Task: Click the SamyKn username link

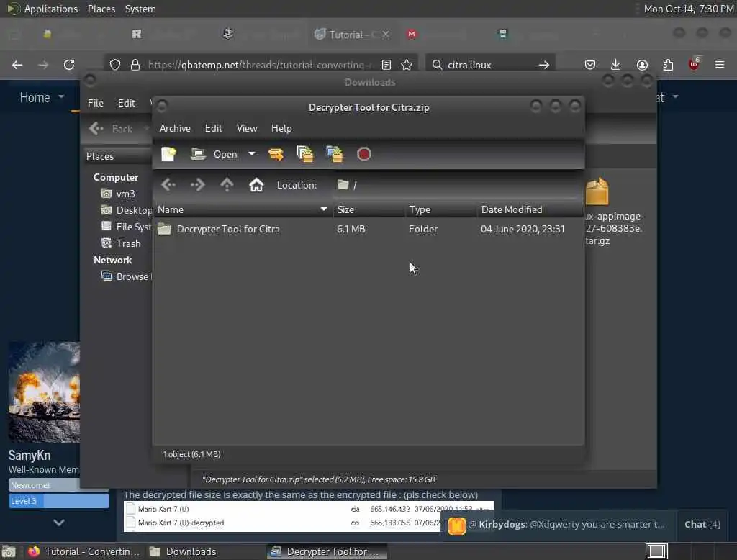Action: 29,455
